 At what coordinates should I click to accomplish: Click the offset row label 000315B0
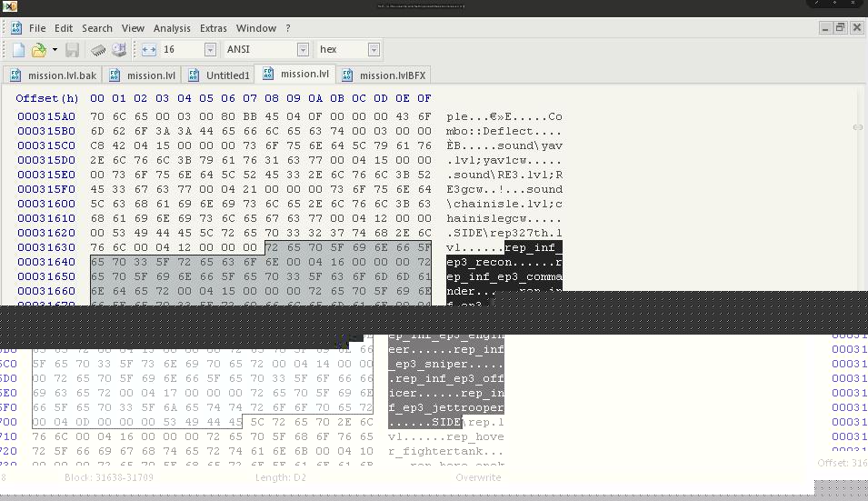[x=46, y=131]
